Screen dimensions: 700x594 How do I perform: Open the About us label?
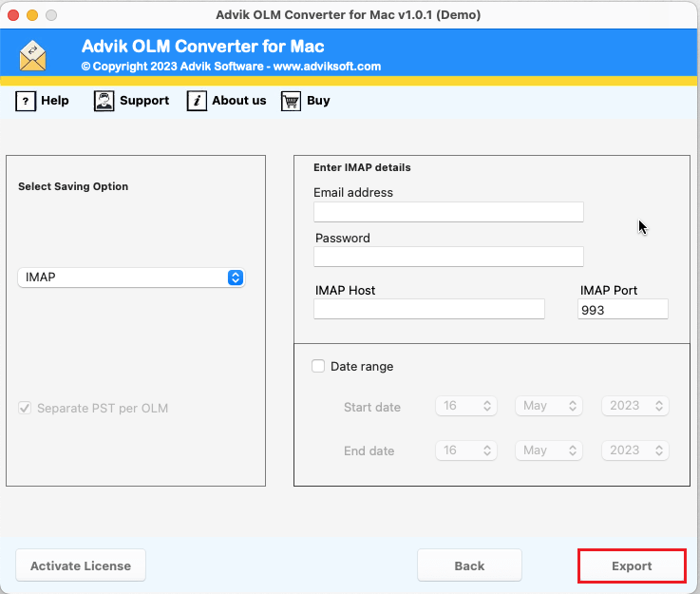click(238, 101)
